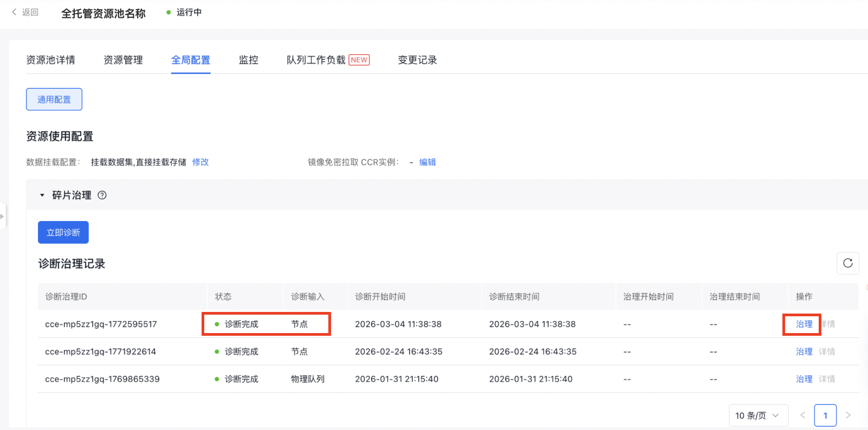868x430 pixels.
Task: Click 修改 next to 数据挂载配置
Action: (200, 162)
